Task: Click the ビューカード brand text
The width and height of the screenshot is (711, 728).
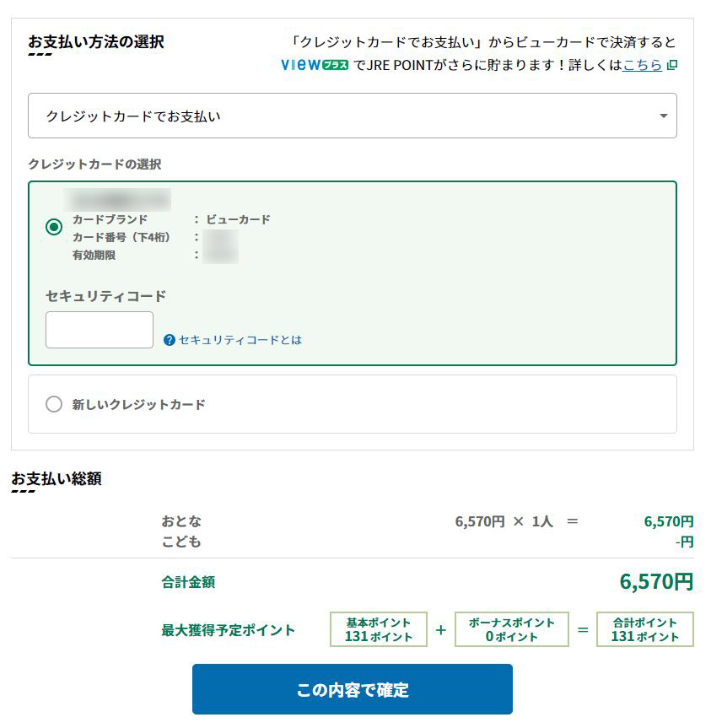Action: [238, 219]
